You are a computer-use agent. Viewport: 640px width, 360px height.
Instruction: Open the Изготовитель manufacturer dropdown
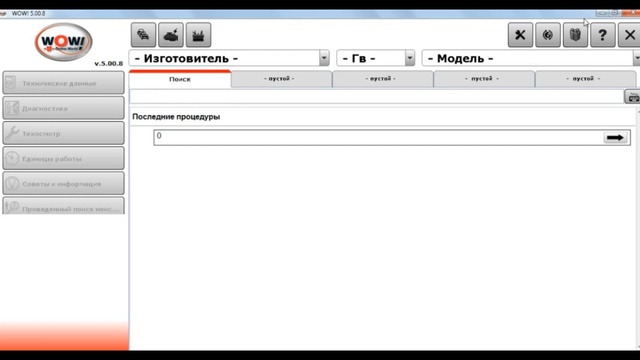tap(229, 58)
